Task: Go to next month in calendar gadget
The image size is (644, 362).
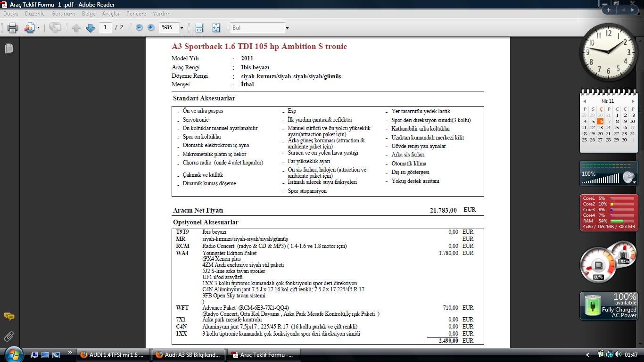Action: point(633,101)
